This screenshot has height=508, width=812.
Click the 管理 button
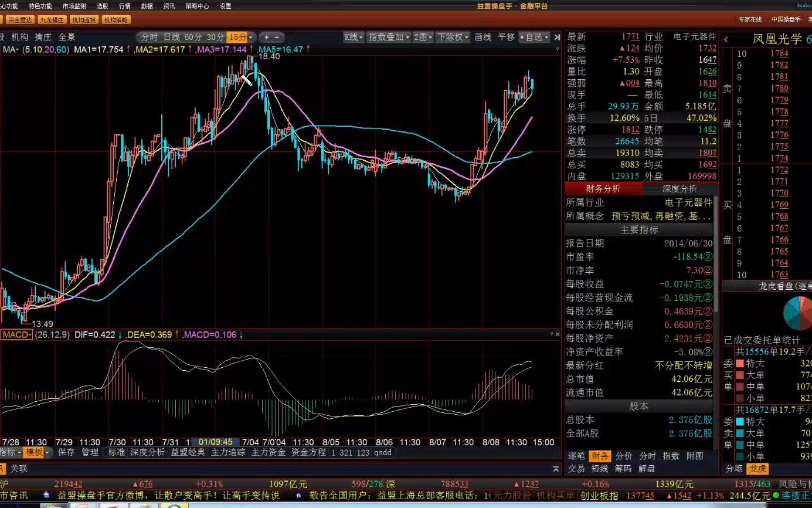90,452
